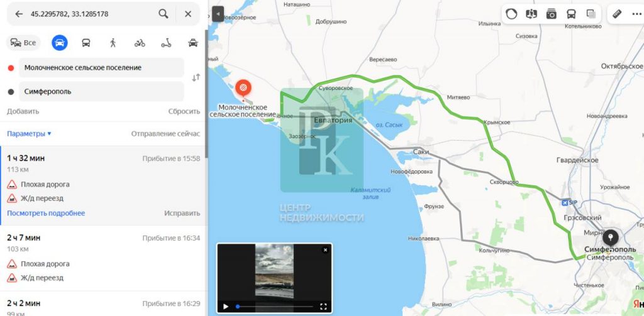Click 'Прибытие в 15:58' arrival text
Viewport: 644px width, 316px height.
point(171,158)
